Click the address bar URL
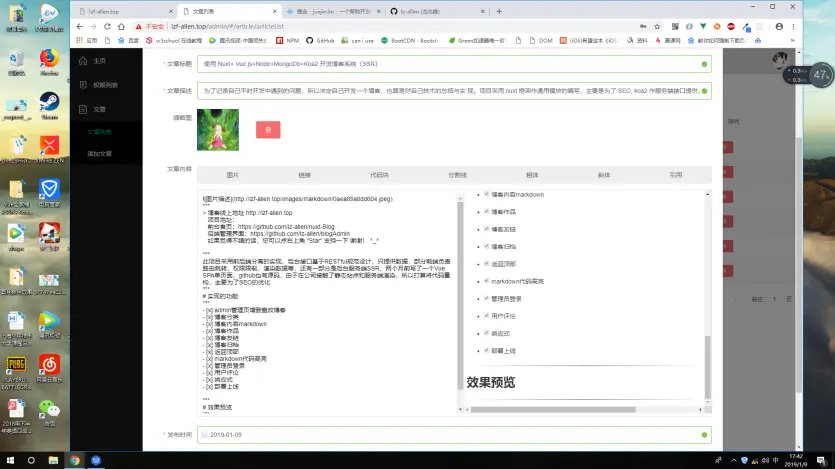 (x=227, y=27)
